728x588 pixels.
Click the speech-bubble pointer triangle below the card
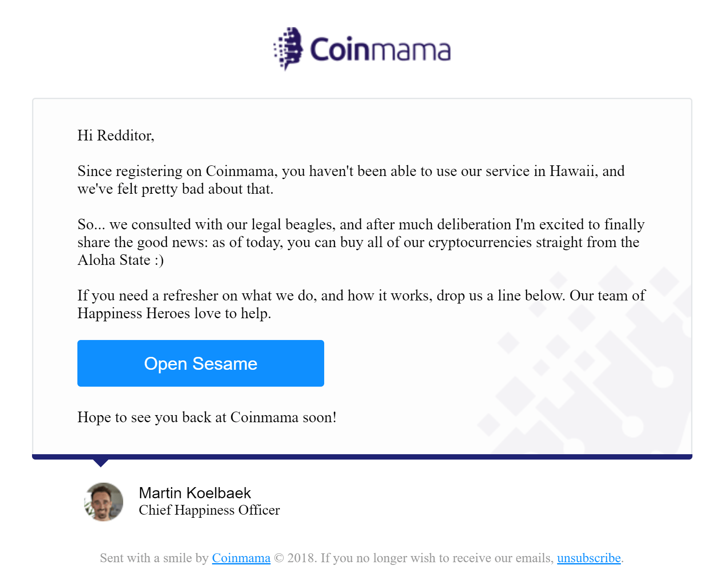[101, 462]
